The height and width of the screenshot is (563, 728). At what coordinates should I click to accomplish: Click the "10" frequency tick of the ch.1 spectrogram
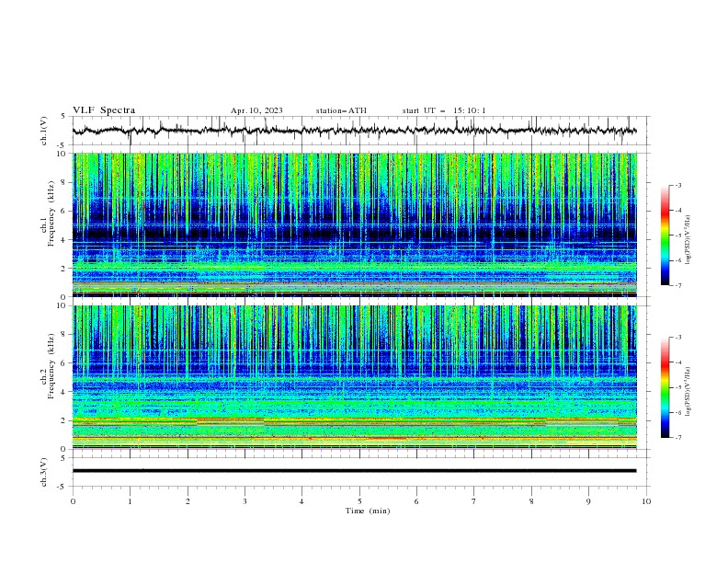coord(62,154)
